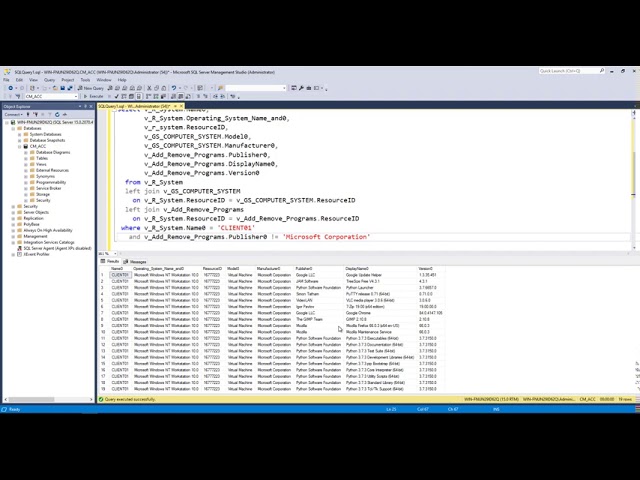Click the Save file toolbar icon
This screenshot has height=480, width=640.
click(63, 88)
